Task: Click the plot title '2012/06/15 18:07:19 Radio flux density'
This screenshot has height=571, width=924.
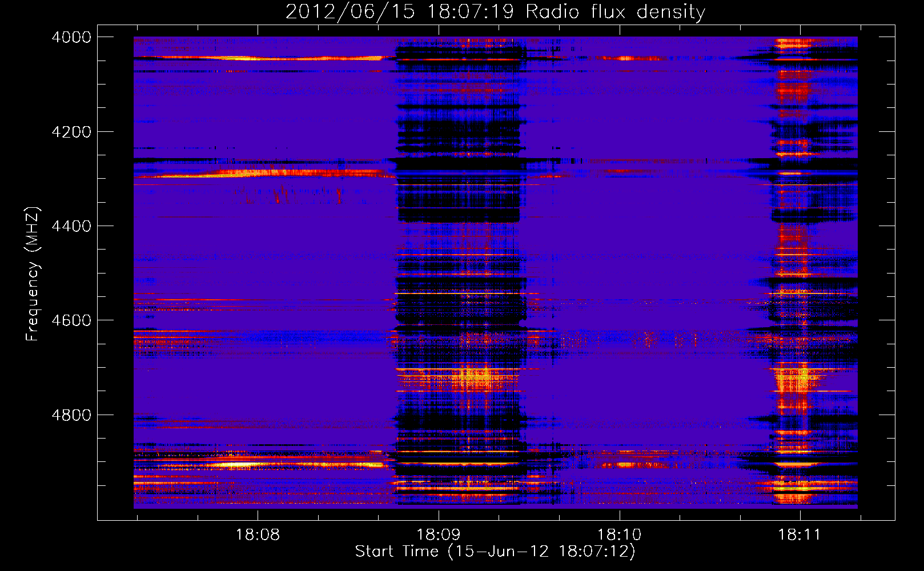Action: tap(495, 12)
